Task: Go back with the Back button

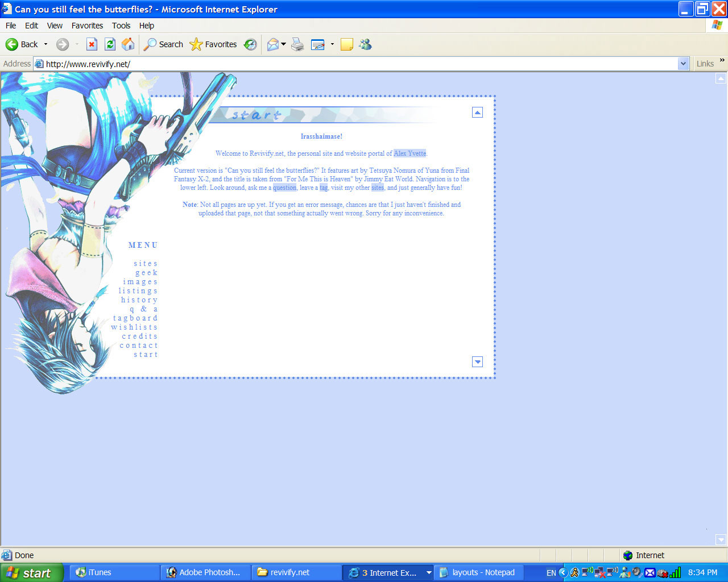Action: coord(22,44)
